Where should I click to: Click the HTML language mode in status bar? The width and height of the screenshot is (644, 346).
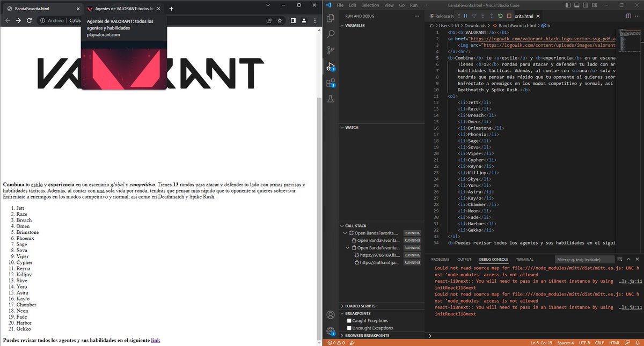(615, 343)
